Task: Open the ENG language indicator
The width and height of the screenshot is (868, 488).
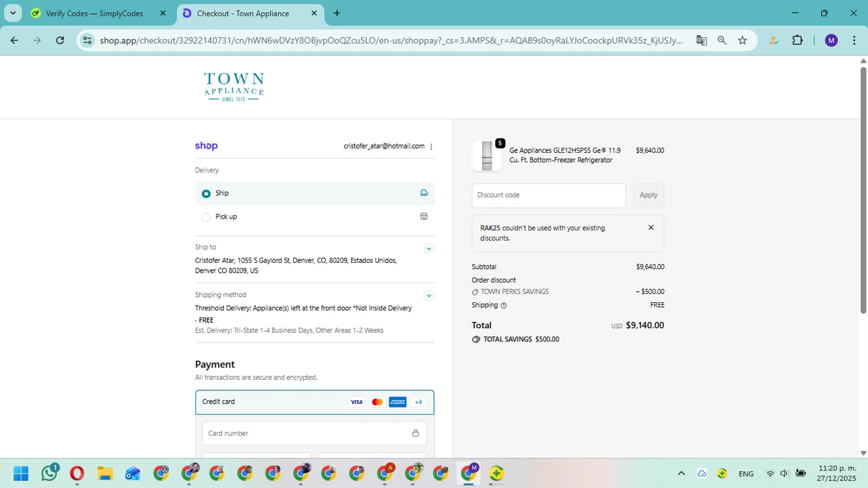Action: click(x=746, y=474)
